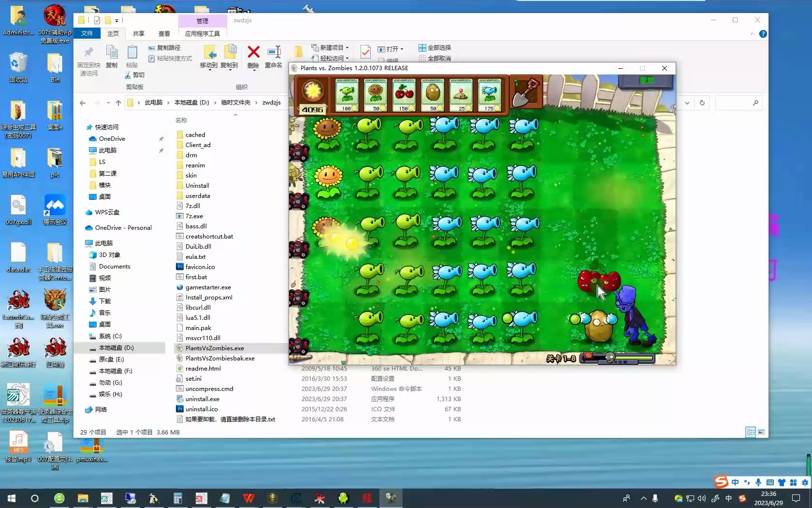Open Explorer help question mark
The height and width of the screenshot is (508, 812).
point(763,34)
